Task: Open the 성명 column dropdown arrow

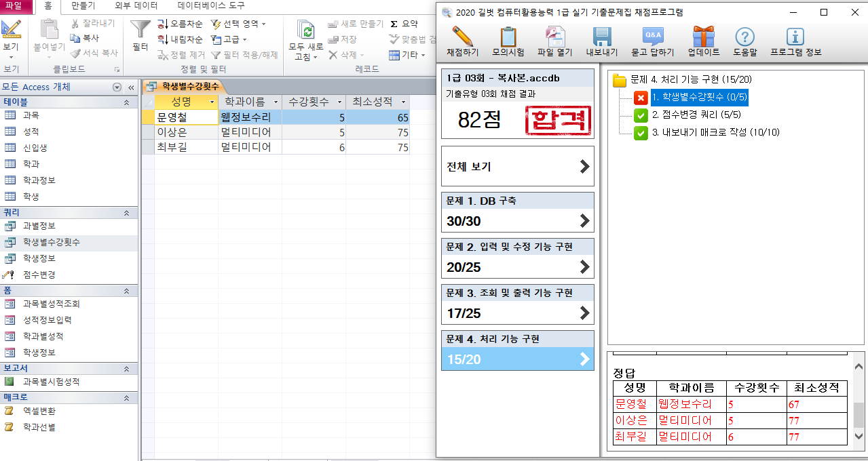Action: point(212,102)
